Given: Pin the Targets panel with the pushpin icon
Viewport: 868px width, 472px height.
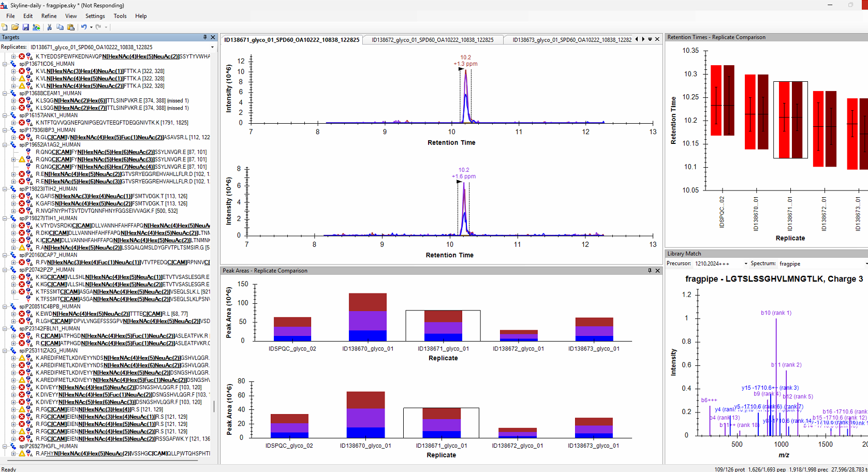Looking at the screenshot, I should click(205, 37).
